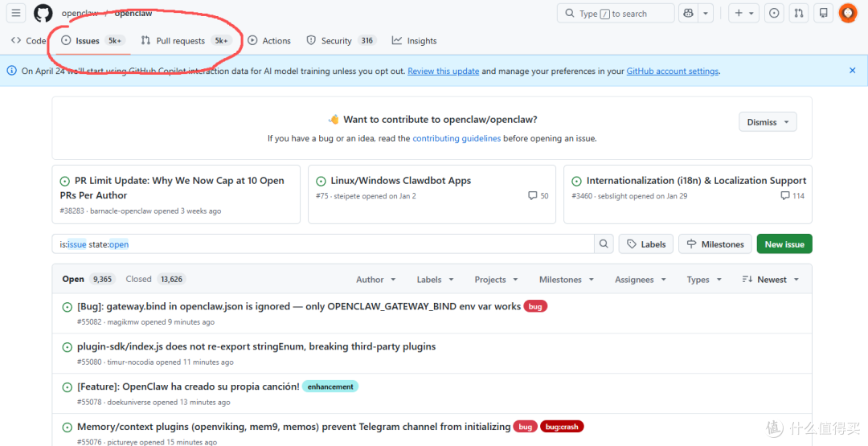Image resolution: width=868 pixels, height=446 pixels.
Task: Open the create new plus menu
Action: pos(743,14)
